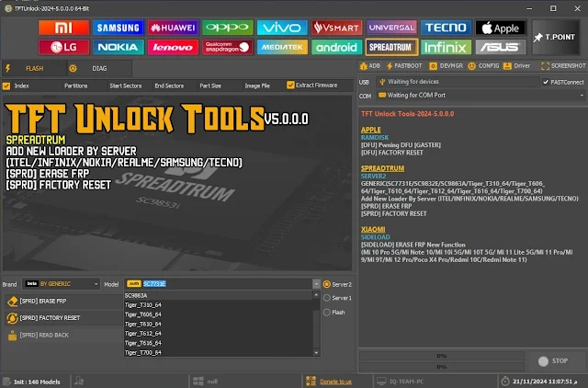Select the Infinix brand button
Screen dimensions: 588x388
pyautogui.click(x=446, y=47)
